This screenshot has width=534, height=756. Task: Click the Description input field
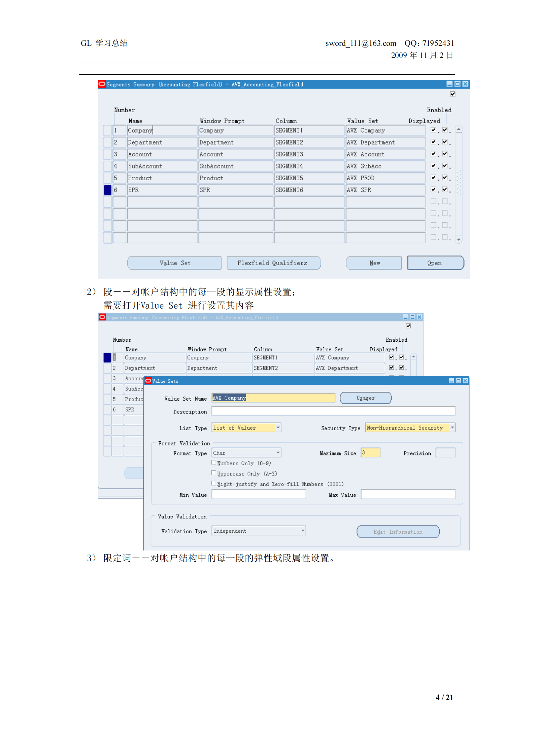(333, 411)
